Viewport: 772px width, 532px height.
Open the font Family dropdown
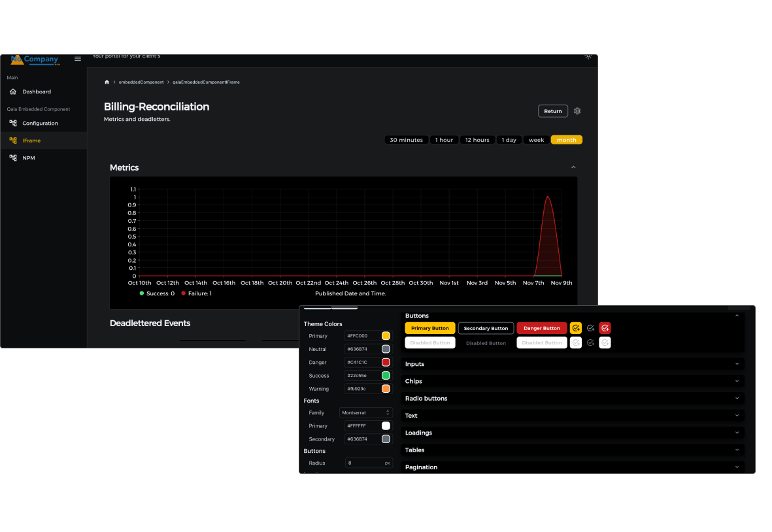tap(365, 413)
